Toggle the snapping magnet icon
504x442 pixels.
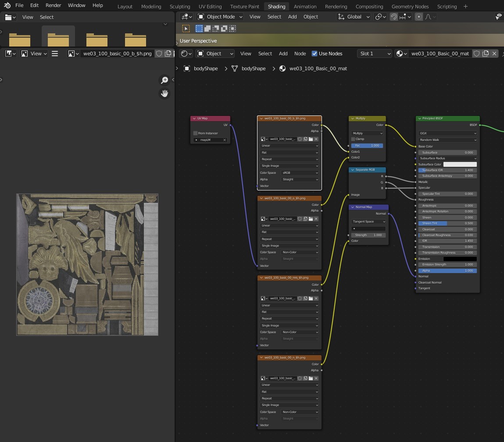(x=394, y=17)
